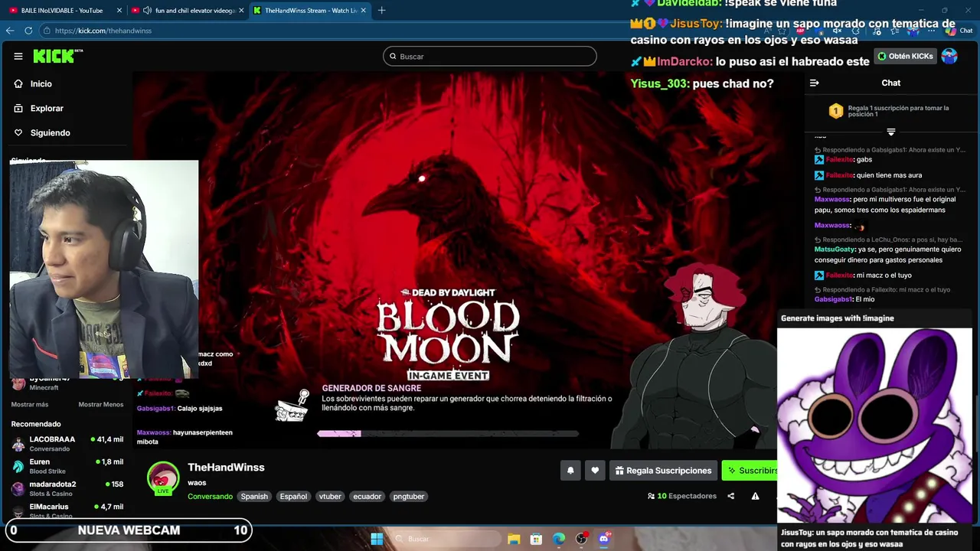The height and width of the screenshot is (551, 980).
Task: Go to Inicio in the sidebar
Action: (x=41, y=84)
